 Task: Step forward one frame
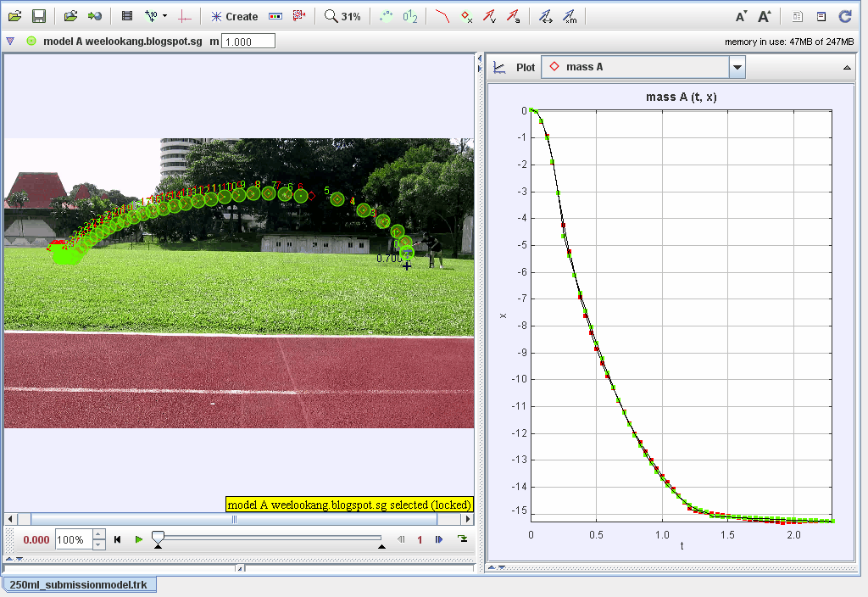(x=439, y=539)
